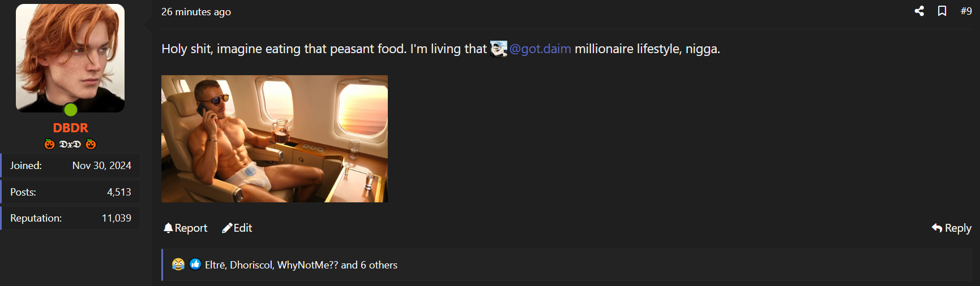Click the Posts count 4,513
The width and height of the screenshot is (980, 286).
[119, 192]
